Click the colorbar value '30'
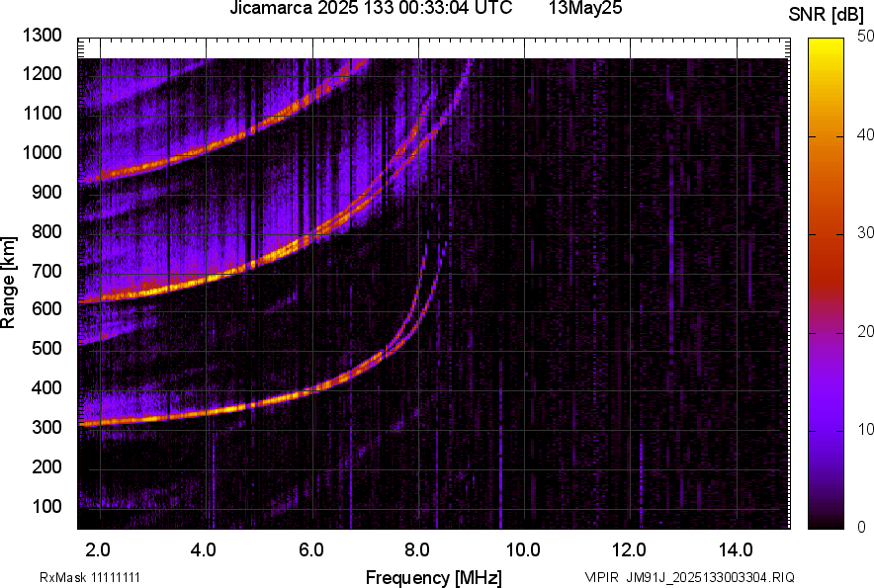Image resolution: width=874 pixels, height=588 pixels. coord(866,232)
